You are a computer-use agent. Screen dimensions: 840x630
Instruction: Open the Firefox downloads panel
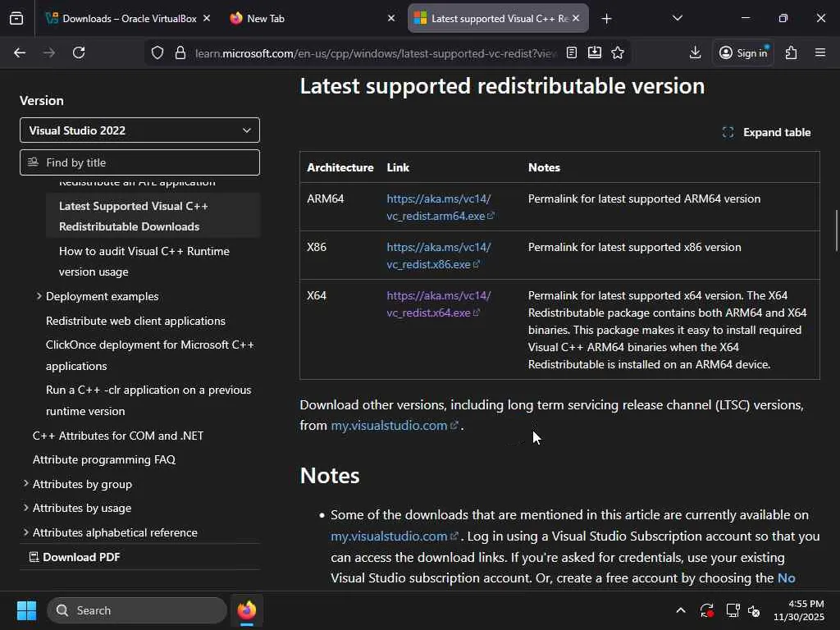click(x=695, y=52)
